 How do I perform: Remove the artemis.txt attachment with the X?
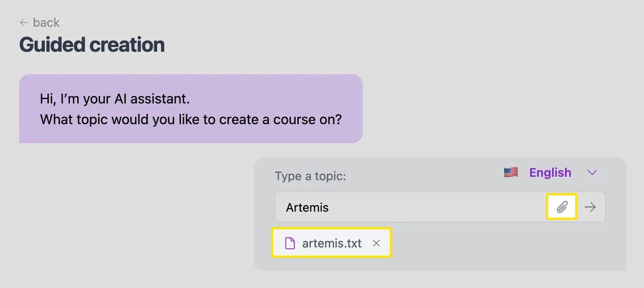(x=376, y=243)
